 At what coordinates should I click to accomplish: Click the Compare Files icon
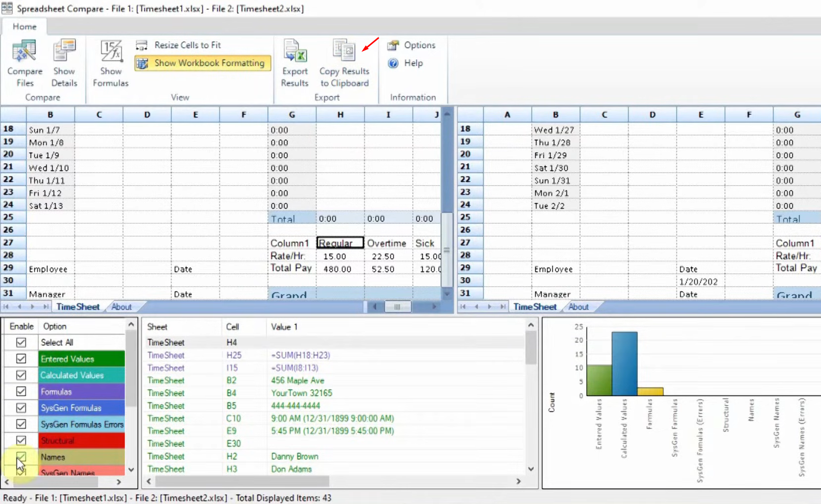pyautogui.click(x=24, y=63)
